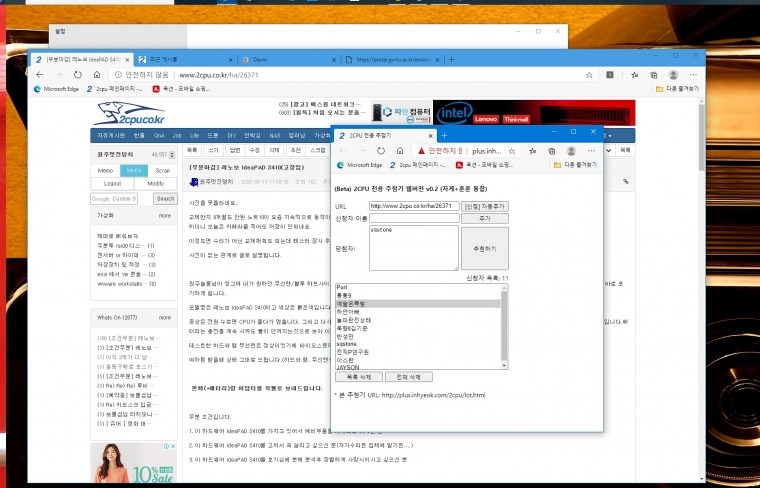Screen dimensions: 760x488
Task: Click the 전체 삭제 button
Action: [409, 377]
